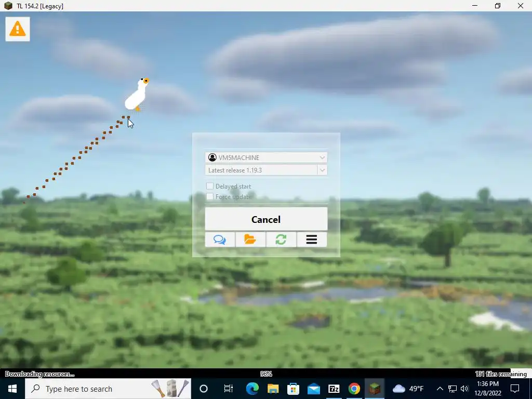Image resolution: width=532 pixels, height=399 pixels.
Task: Open Cortana circle icon in taskbar
Action: click(204, 389)
